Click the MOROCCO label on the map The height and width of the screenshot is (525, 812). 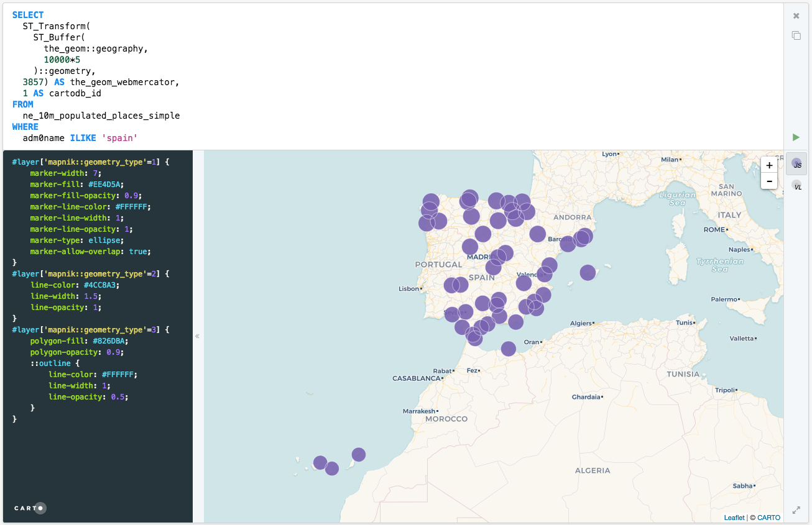pos(446,419)
